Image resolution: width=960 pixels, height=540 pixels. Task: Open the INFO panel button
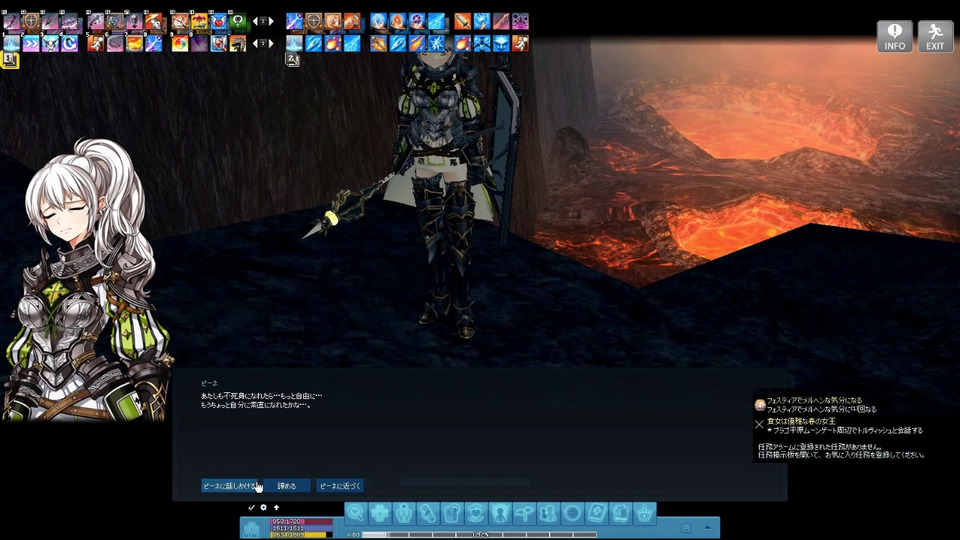[894, 36]
